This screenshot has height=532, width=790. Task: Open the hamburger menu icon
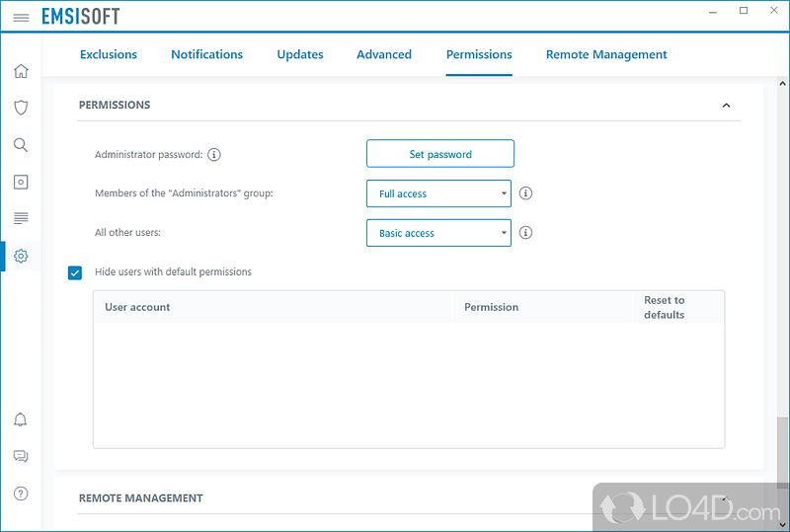[21, 17]
